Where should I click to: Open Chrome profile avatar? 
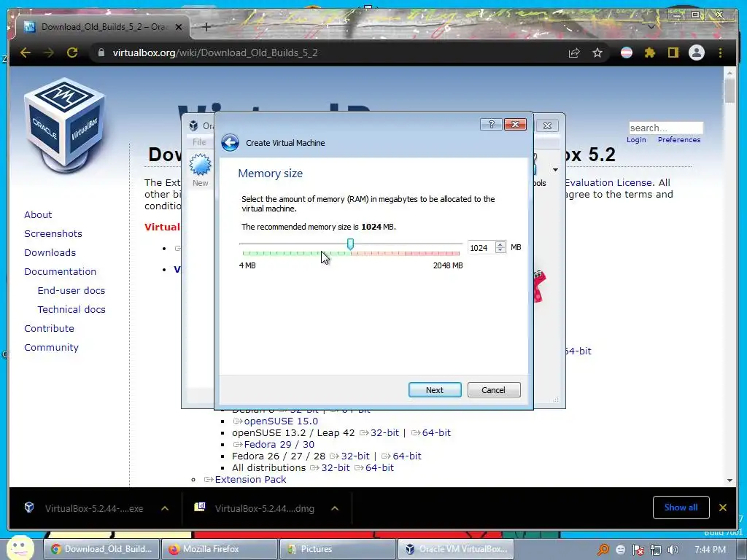pyautogui.click(x=697, y=52)
